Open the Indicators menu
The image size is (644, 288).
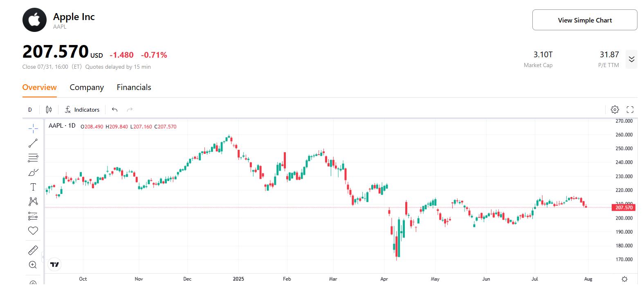point(82,110)
